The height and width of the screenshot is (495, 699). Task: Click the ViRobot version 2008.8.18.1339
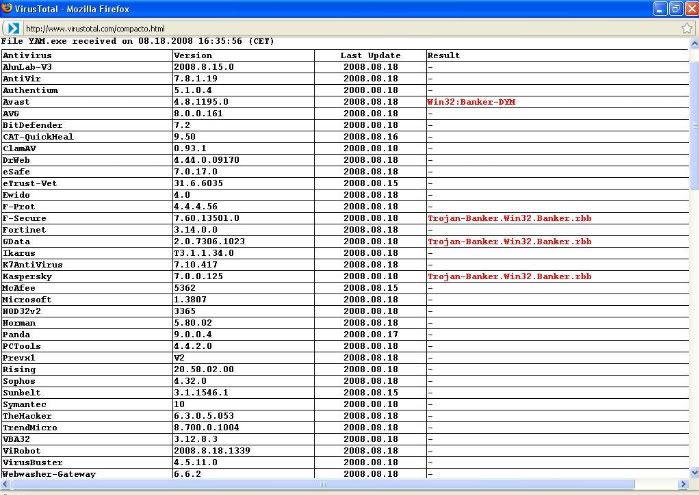coord(212,450)
